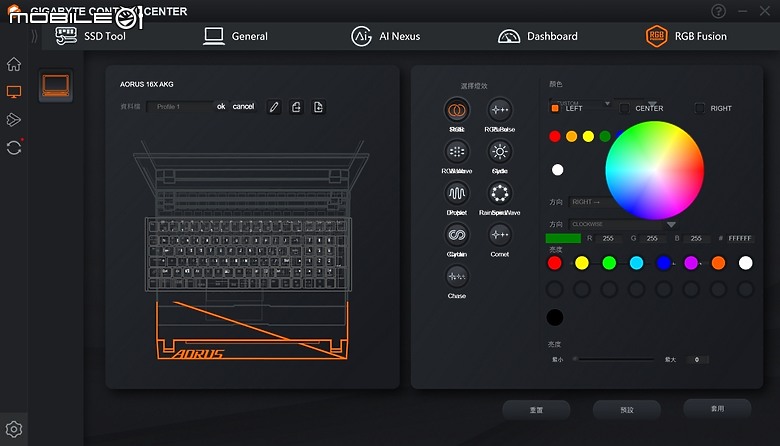Click the 預設 default button
The image size is (780, 446).
coord(627,410)
